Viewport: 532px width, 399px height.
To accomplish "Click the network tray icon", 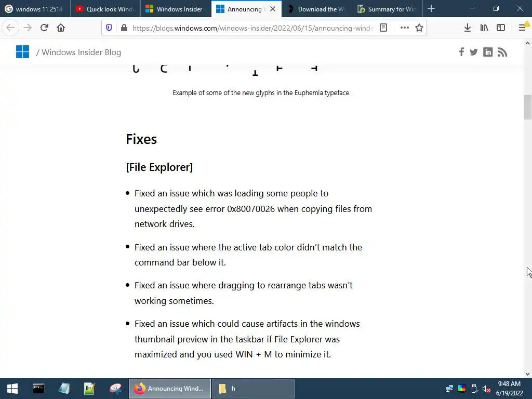I will point(449,389).
